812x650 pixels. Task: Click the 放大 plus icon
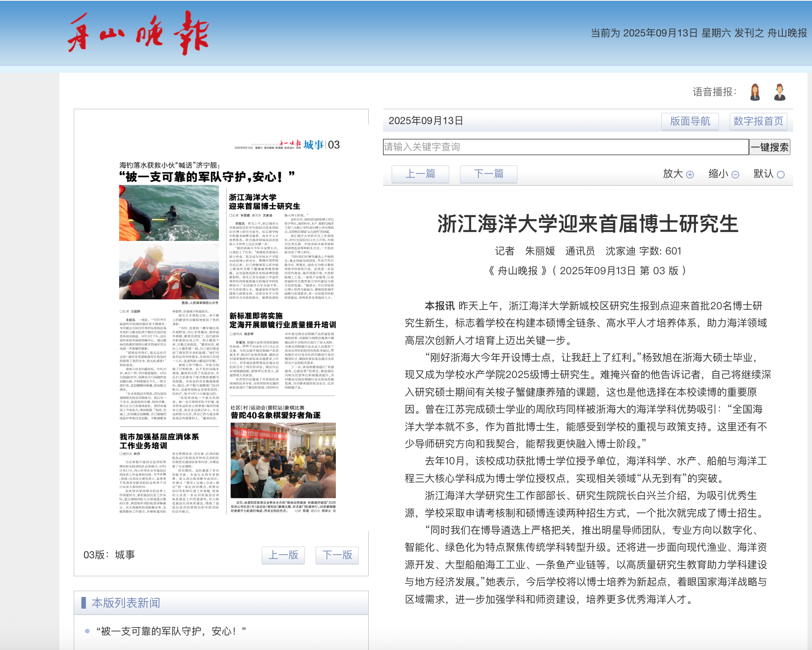pos(690,174)
